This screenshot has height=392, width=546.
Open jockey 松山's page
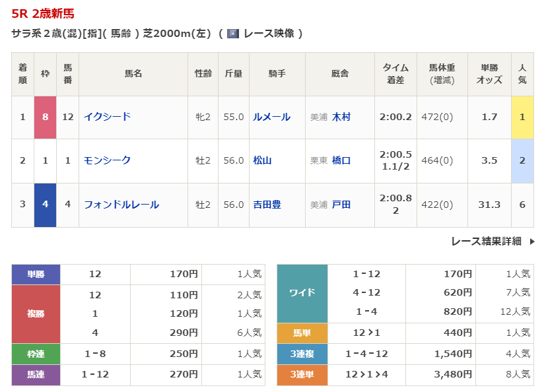[x=262, y=160]
